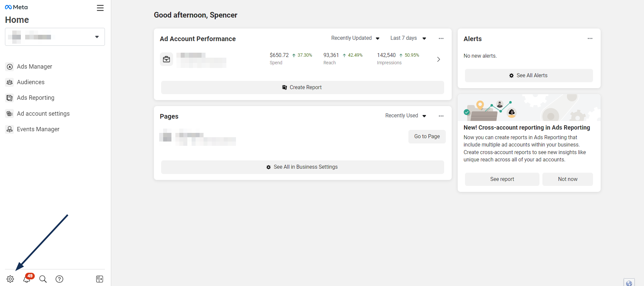Click the Events Manager icon
The width and height of the screenshot is (644, 286).
pos(10,129)
